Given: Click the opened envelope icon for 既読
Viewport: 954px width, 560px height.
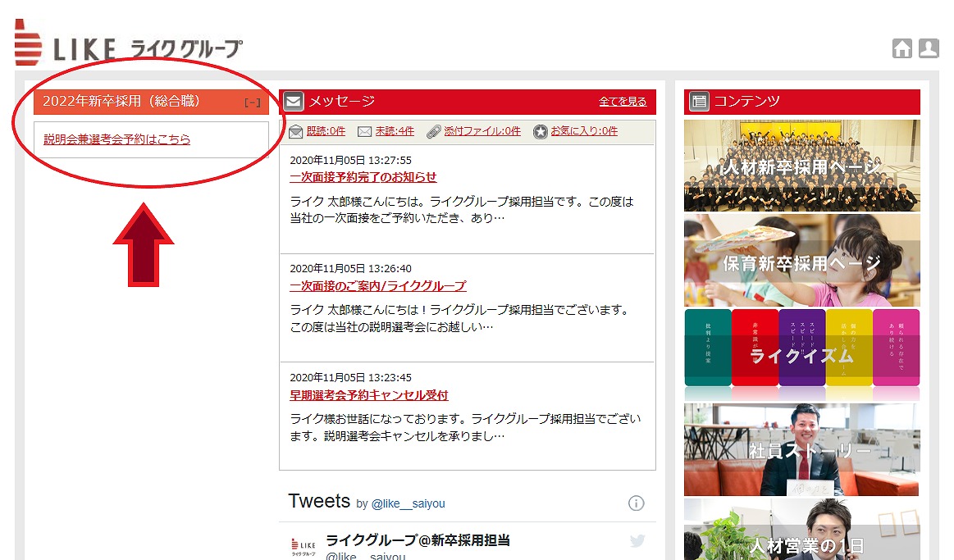Looking at the screenshot, I should [295, 132].
